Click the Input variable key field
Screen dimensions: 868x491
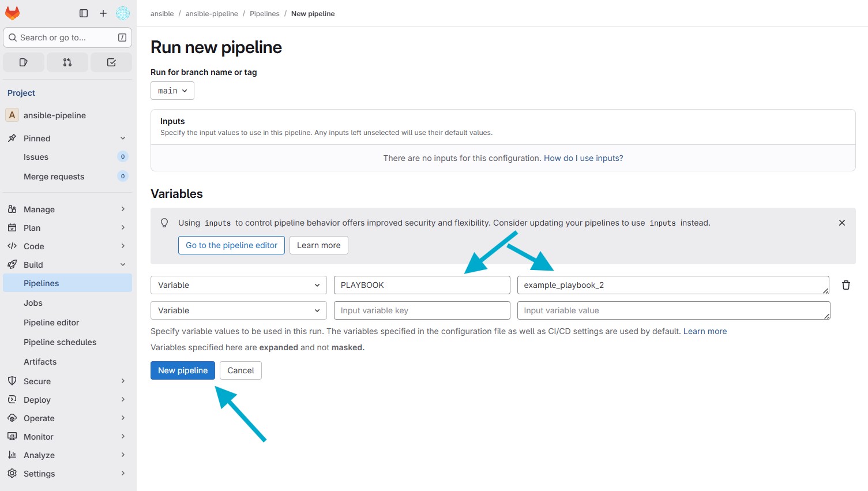pos(422,310)
